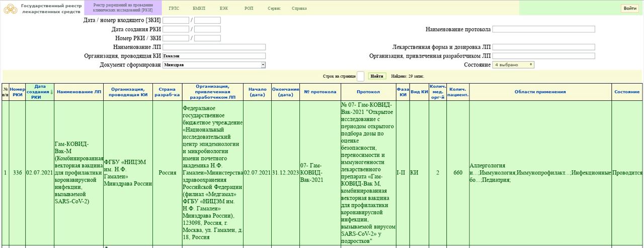The image size is (644, 248).
Task: Open the Справка menu
Action: pyautogui.click(x=299, y=9)
